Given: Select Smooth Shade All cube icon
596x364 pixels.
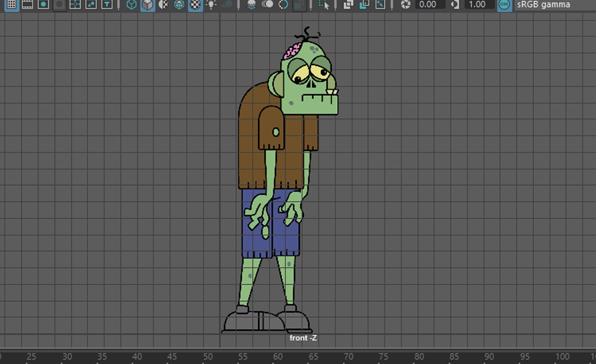Looking at the screenshot, I should (x=148, y=4).
